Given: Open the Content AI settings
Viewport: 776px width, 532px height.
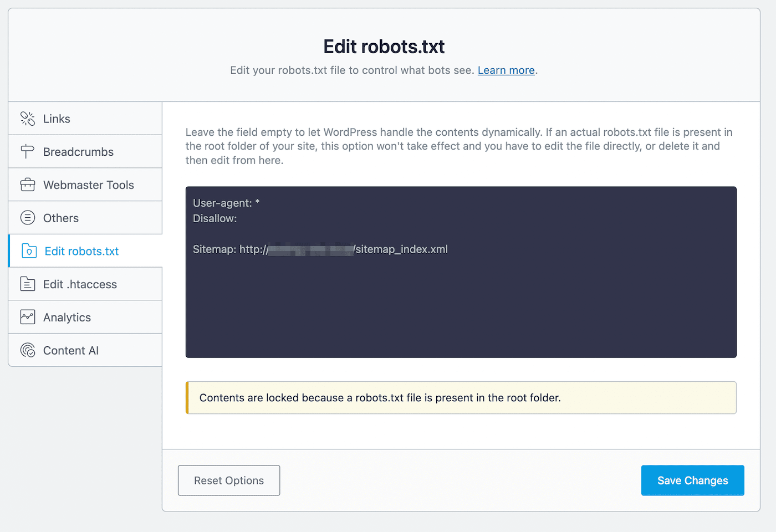Looking at the screenshot, I should click(71, 350).
